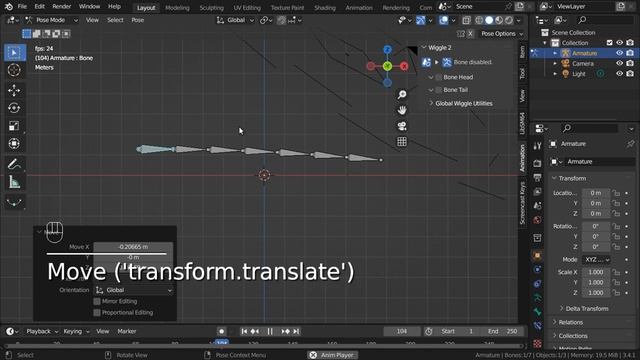Switch to rendered viewport shading
The width and height of the screenshot is (640, 360).
509,20
